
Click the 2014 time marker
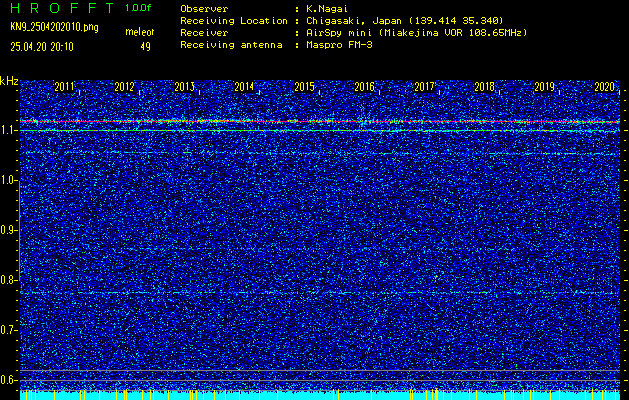[x=244, y=87]
